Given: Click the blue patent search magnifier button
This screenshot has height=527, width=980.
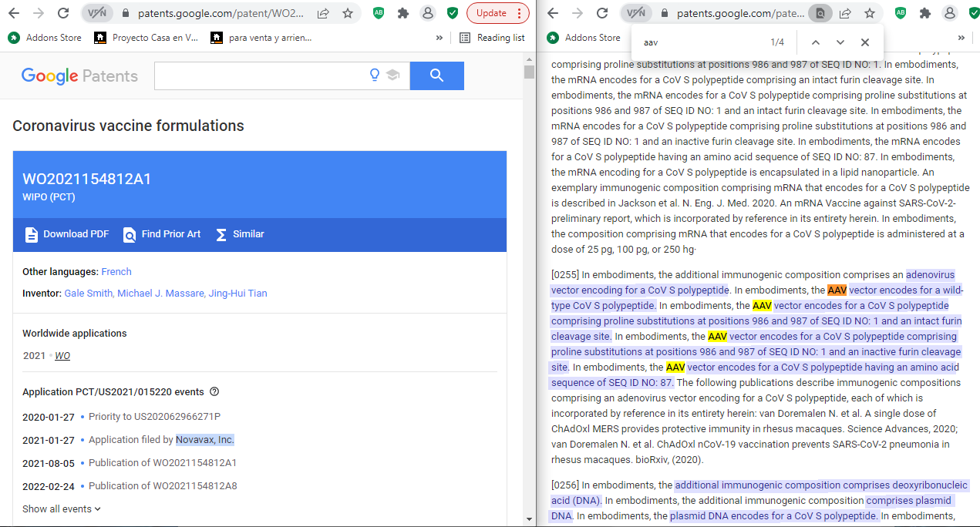Looking at the screenshot, I should coord(436,76).
